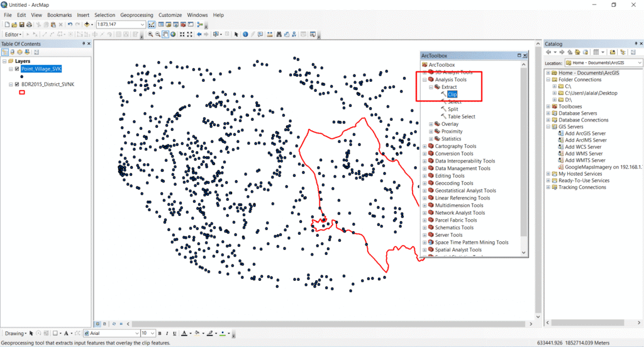The width and height of the screenshot is (644, 347).
Task: Open the Catalog Location dropdown
Action: point(640,63)
